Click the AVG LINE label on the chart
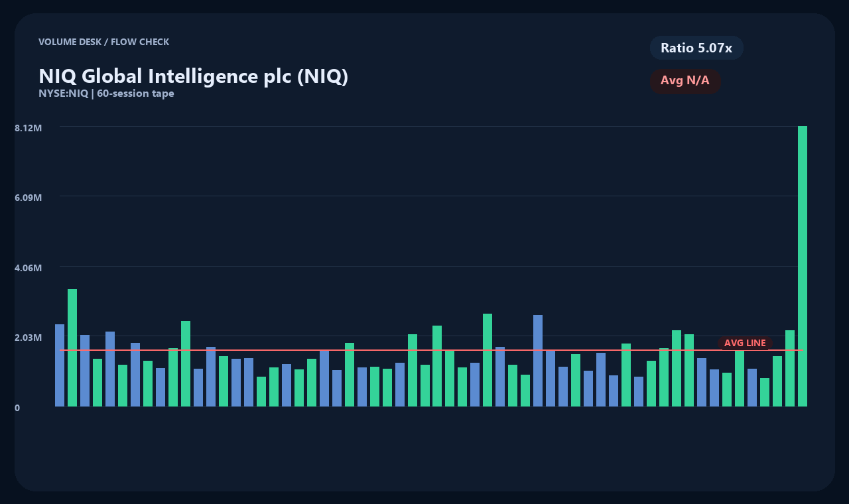 [x=745, y=343]
